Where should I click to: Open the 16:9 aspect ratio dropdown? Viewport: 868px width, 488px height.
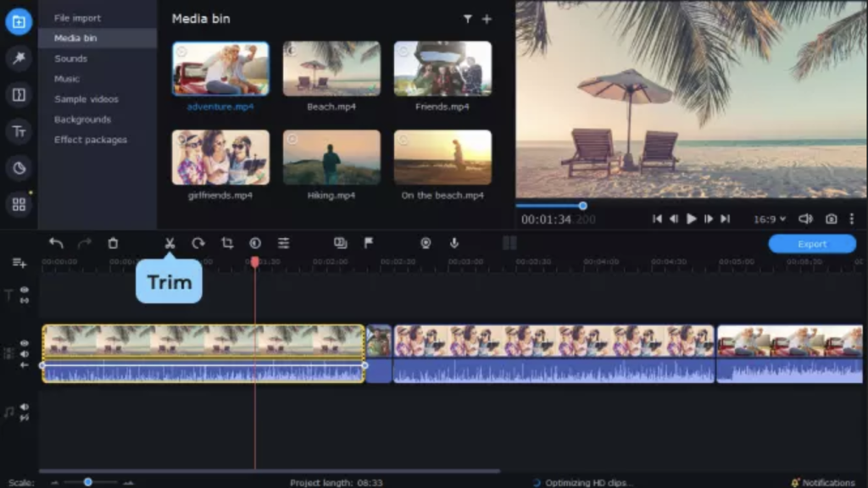pos(770,219)
